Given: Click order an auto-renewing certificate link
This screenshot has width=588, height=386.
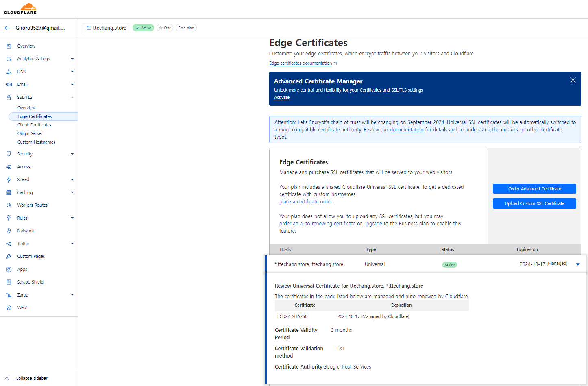Looking at the screenshot, I should 317,224.
